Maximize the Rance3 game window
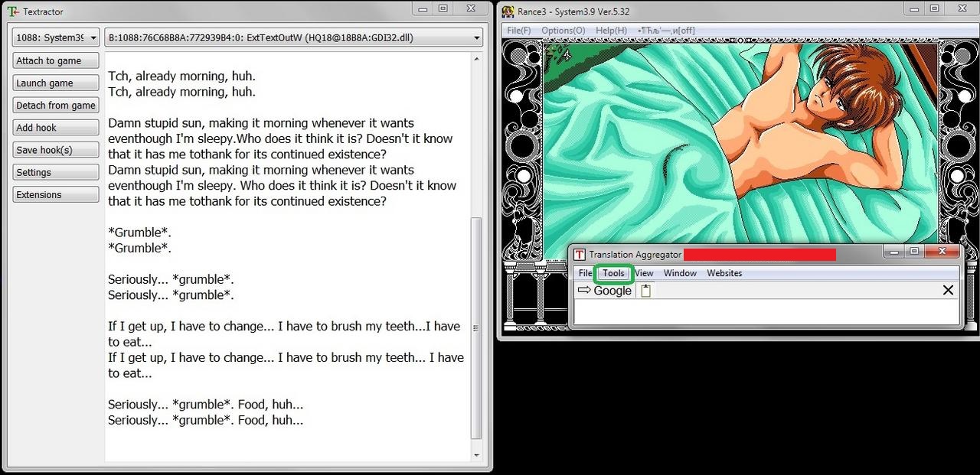 pos(934,8)
